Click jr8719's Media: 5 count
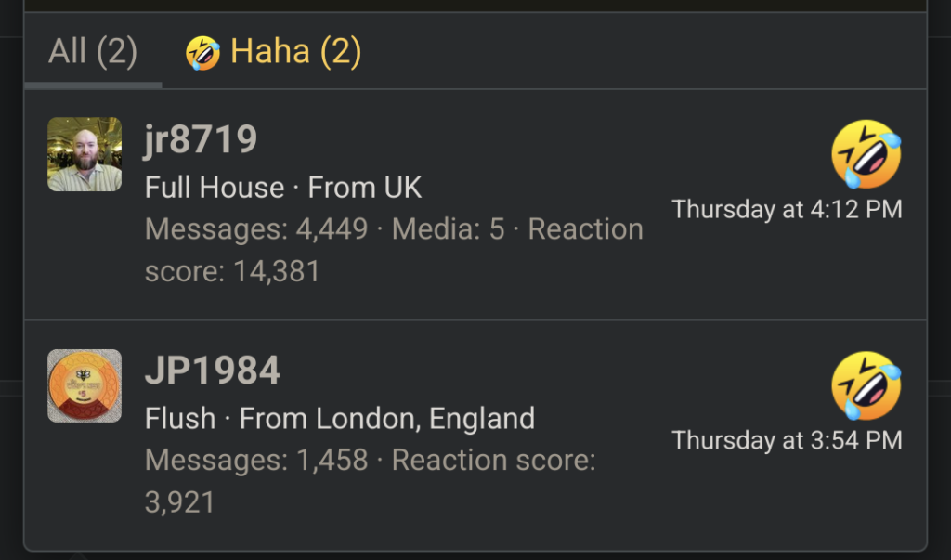This screenshot has height=560, width=951. (x=449, y=229)
